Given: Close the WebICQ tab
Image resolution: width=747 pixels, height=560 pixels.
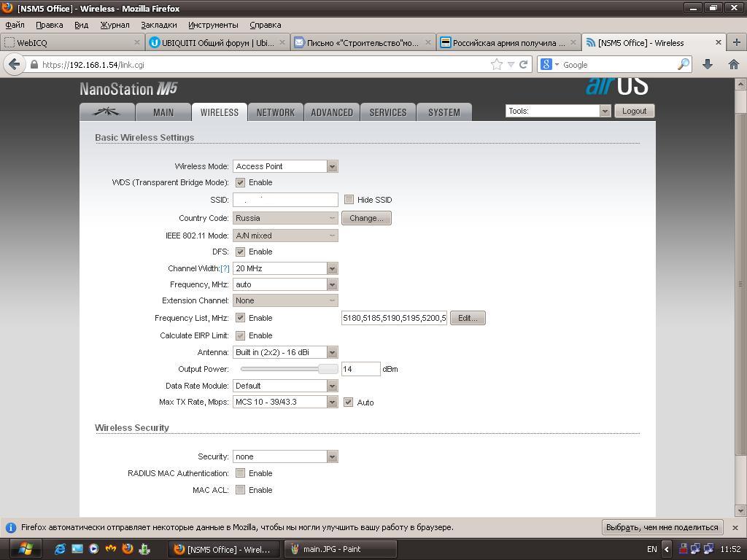Looking at the screenshot, I should tap(136, 42).
